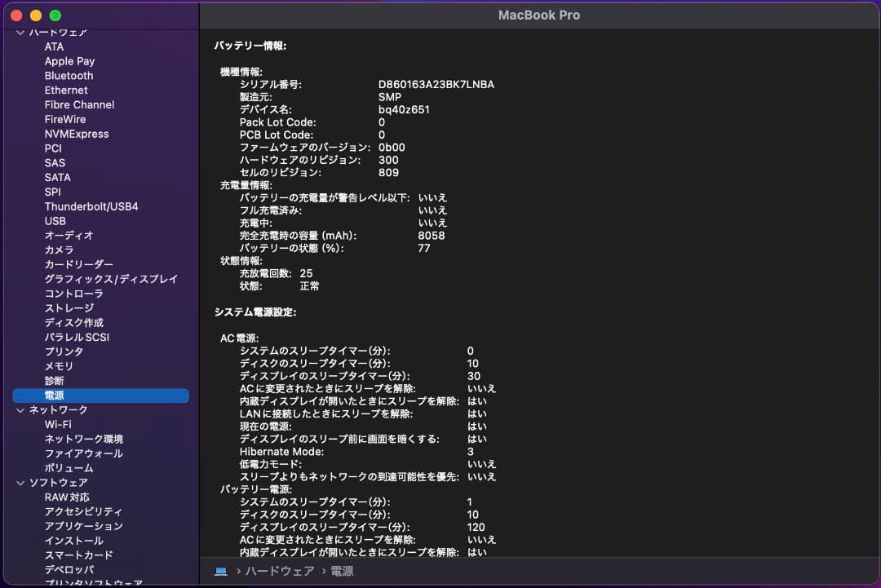The height and width of the screenshot is (588, 881).
Task: Select Bluetooth in the hardware list
Action: pyautogui.click(x=69, y=75)
